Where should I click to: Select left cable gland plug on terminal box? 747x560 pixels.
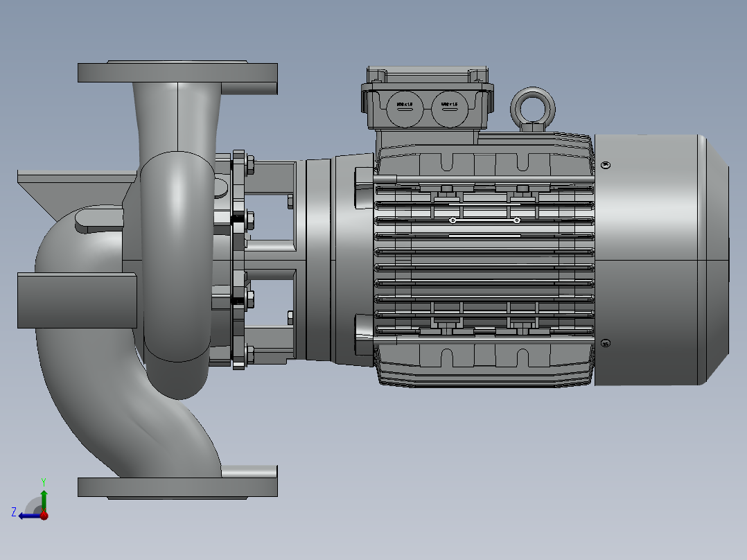pyautogui.click(x=405, y=108)
